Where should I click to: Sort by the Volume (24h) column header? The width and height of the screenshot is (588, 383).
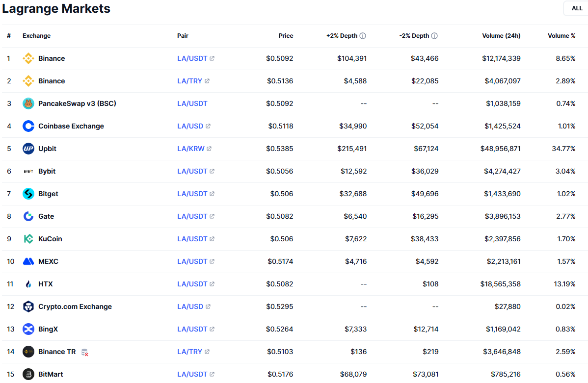click(501, 36)
